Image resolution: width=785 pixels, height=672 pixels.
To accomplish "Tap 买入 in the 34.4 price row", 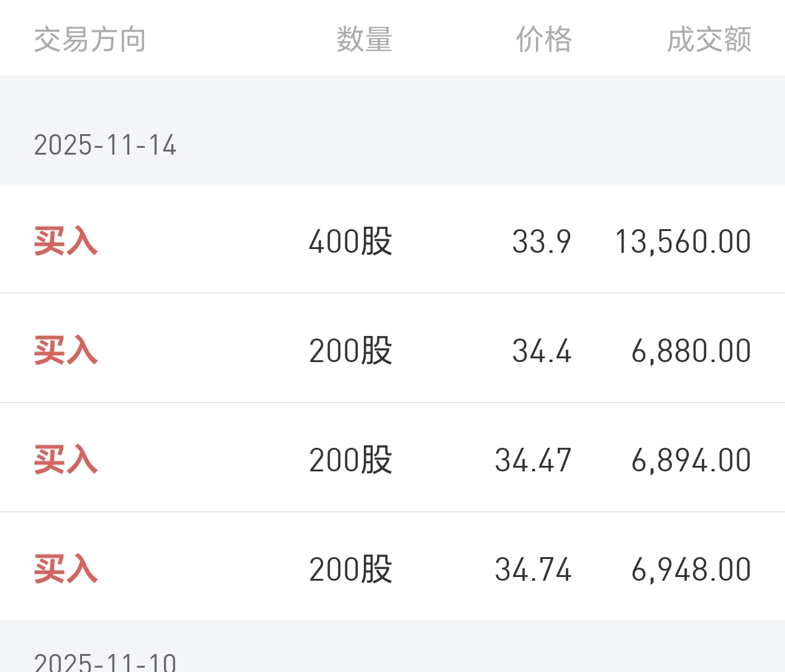I will pos(66,351).
